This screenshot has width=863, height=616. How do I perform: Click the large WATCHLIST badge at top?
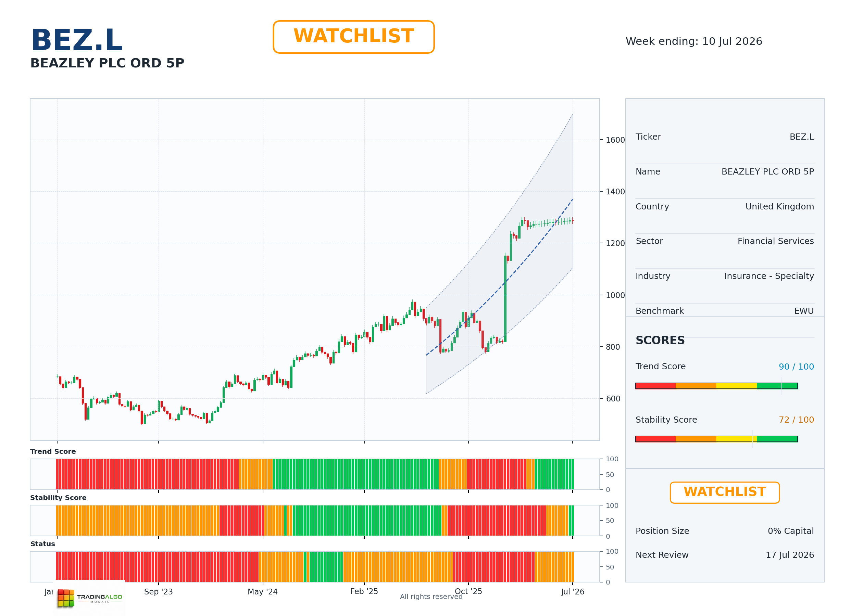[x=353, y=37]
